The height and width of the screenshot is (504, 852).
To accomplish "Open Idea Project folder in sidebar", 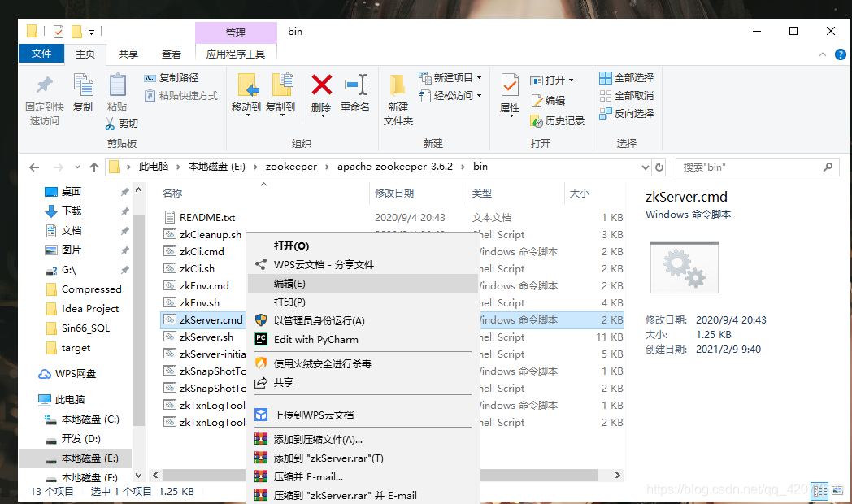I will [x=90, y=308].
